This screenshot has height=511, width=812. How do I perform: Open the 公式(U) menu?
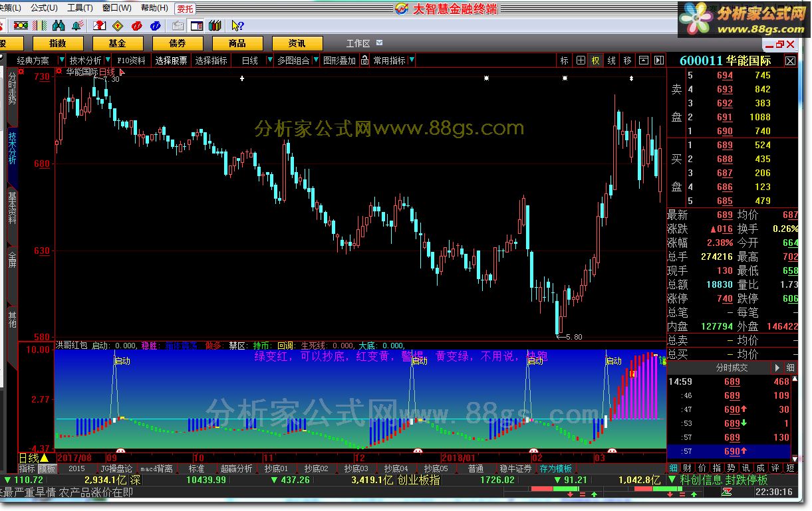pyautogui.click(x=43, y=8)
